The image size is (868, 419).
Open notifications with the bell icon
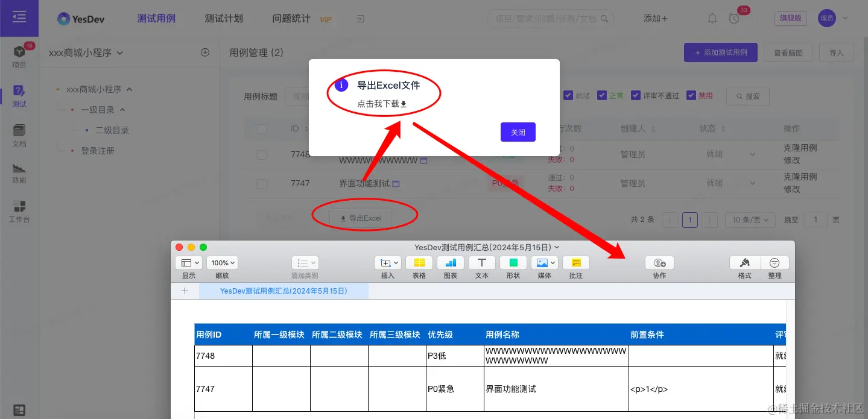[712, 19]
